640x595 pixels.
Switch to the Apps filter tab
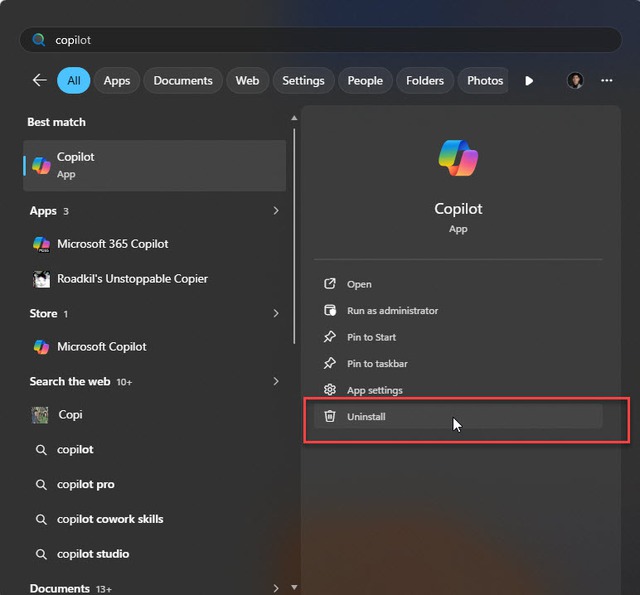117,80
